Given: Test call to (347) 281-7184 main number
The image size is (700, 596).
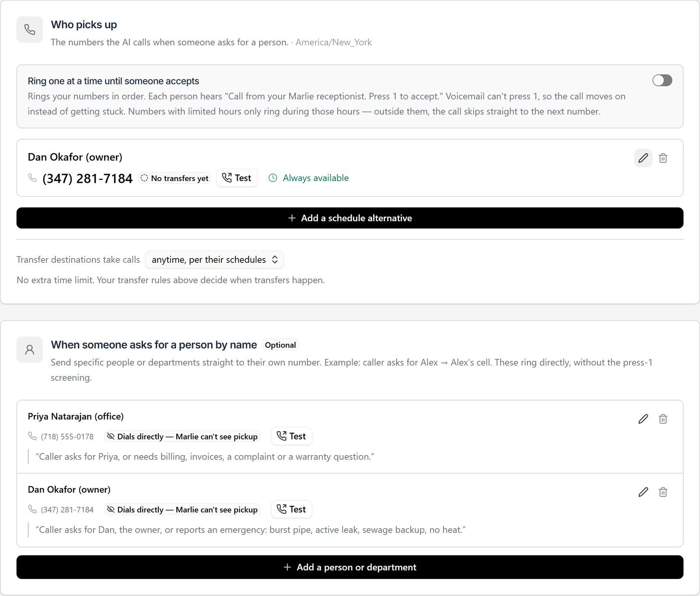Looking at the screenshot, I should point(237,178).
